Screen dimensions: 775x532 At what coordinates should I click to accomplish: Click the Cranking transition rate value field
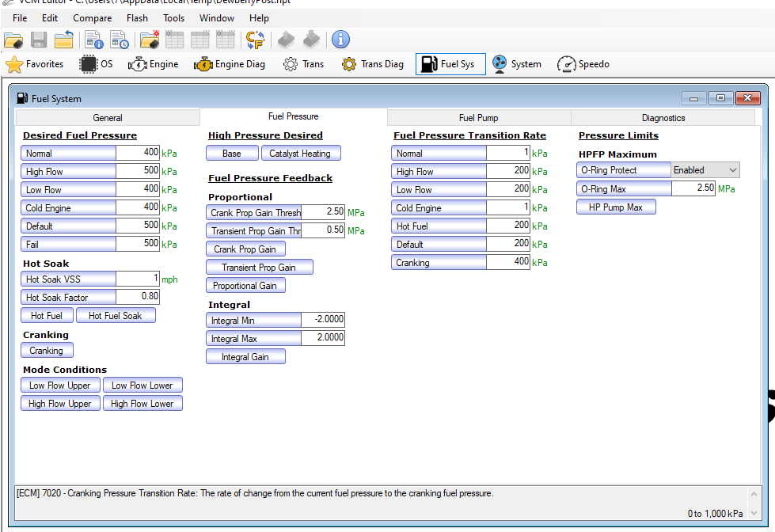(507, 262)
